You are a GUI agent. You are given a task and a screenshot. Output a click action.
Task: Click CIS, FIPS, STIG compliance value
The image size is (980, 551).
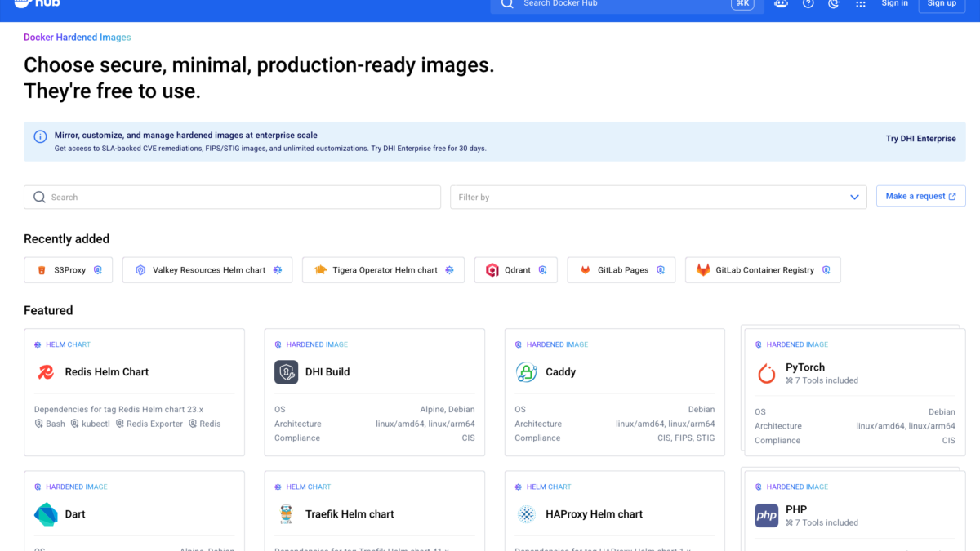pyautogui.click(x=686, y=438)
